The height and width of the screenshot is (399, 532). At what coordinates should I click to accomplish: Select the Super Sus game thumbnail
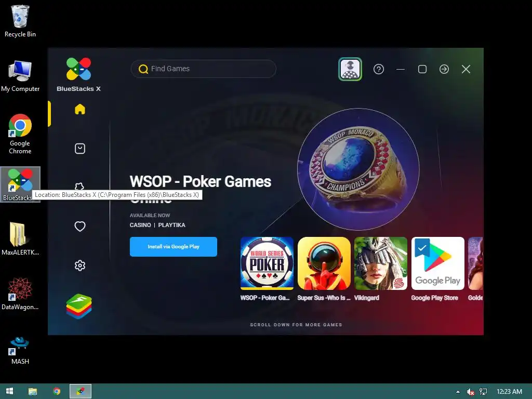[324, 263]
